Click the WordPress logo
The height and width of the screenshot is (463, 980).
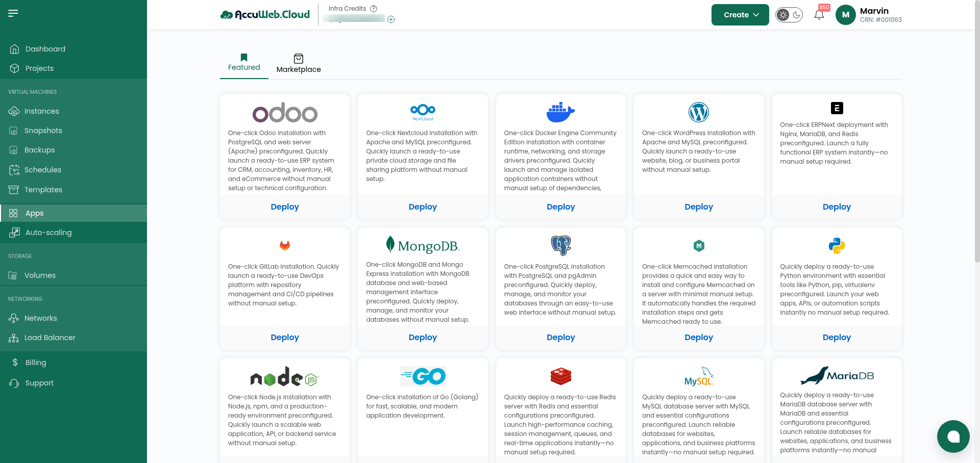(699, 112)
